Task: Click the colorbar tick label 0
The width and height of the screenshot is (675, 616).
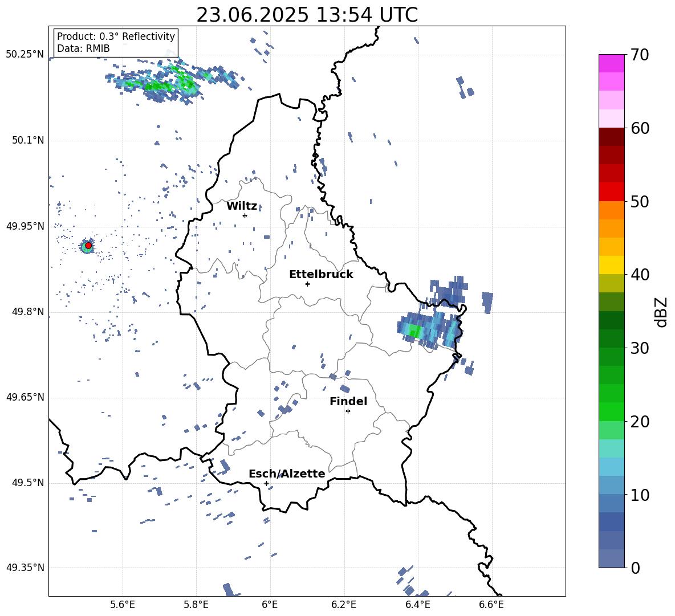Action: pyautogui.click(x=635, y=568)
